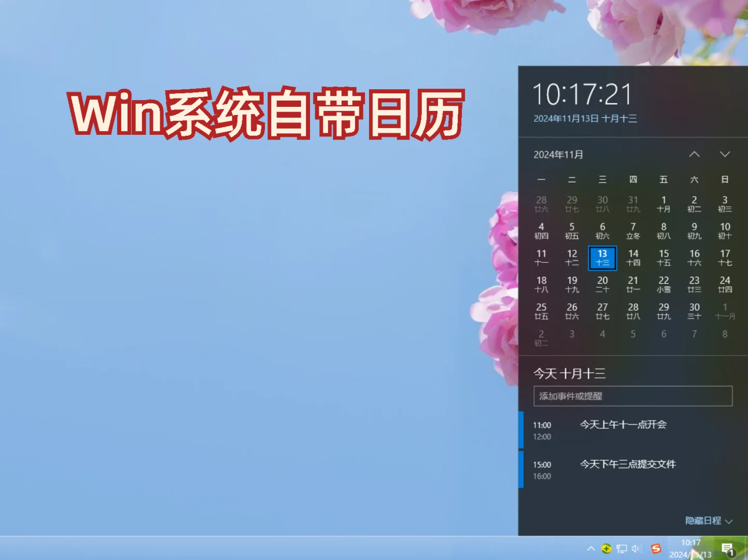Click the network icon in the system tray
Viewport: 748px width, 560px height.
621,548
